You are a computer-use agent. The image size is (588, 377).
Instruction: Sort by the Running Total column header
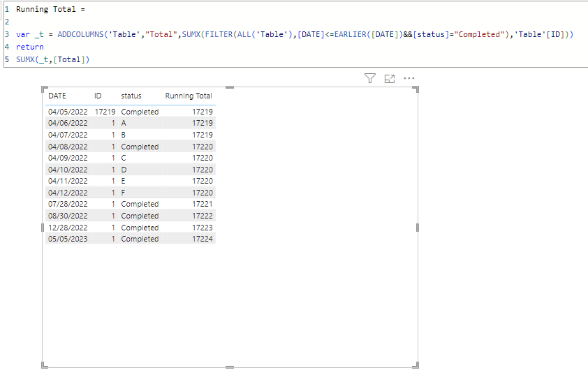[x=189, y=96]
